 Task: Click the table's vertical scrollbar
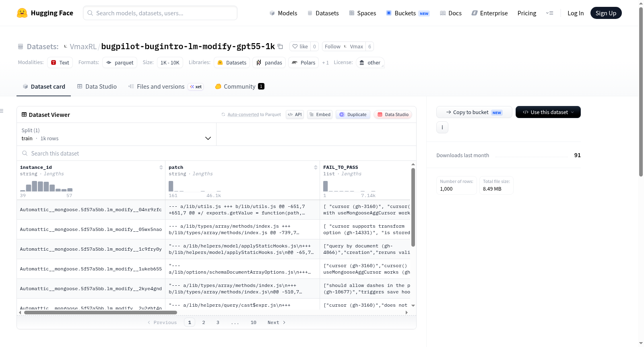(413, 207)
